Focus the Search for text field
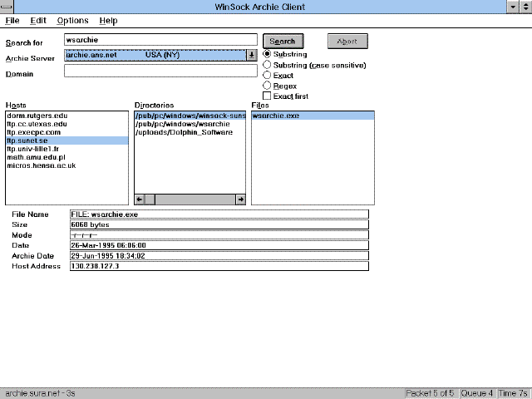The width and height of the screenshot is (532, 399). (160, 40)
